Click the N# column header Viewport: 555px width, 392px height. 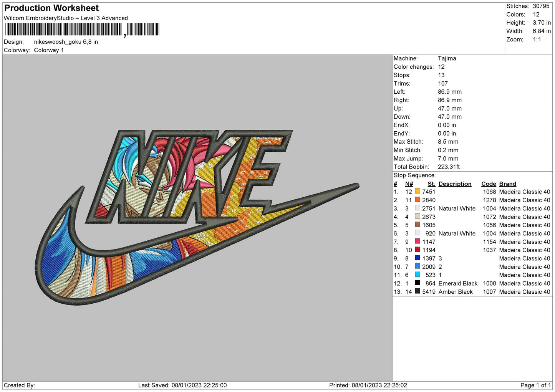click(x=409, y=184)
